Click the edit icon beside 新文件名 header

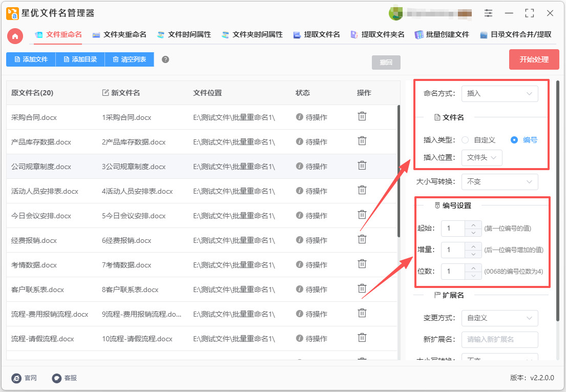pos(106,93)
